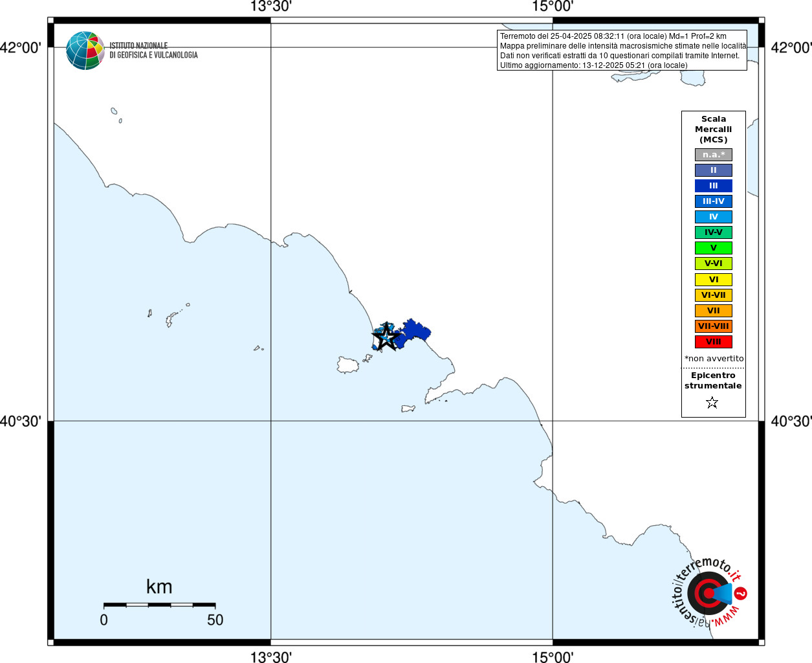Click the 'Scala Mercalli (MCS)' legend title
Image resolution: width=812 pixels, height=663 pixels.
pos(714,129)
